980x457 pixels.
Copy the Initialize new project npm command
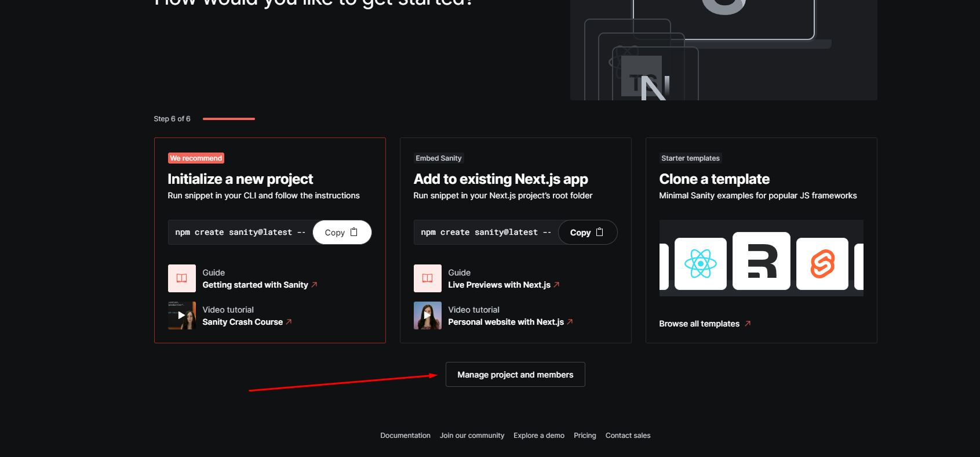[x=341, y=233]
